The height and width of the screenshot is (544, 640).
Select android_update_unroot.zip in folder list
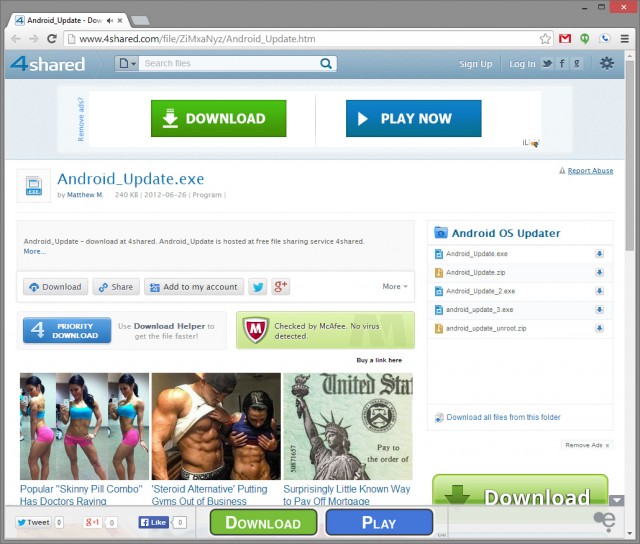point(486,329)
